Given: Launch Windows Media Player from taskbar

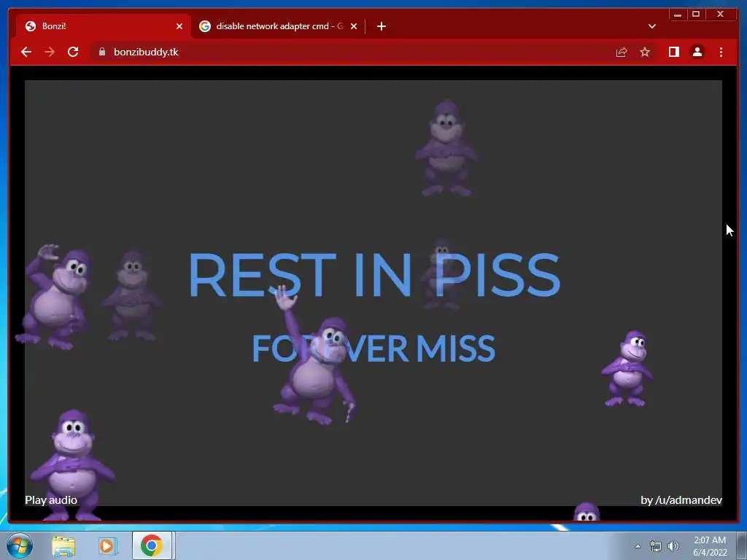Looking at the screenshot, I should click(x=108, y=545).
